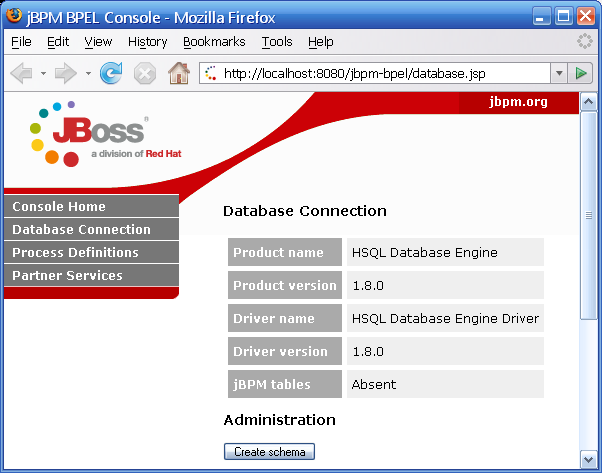Click the 'Absent' jBPM tables value
Image resolution: width=602 pixels, height=473 pixels.
445,384
